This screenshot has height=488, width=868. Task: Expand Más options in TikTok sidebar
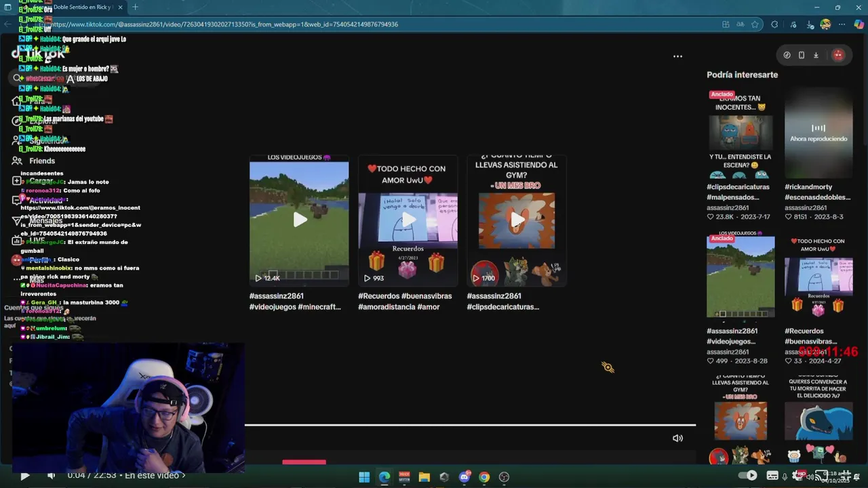tap(28, 280)
